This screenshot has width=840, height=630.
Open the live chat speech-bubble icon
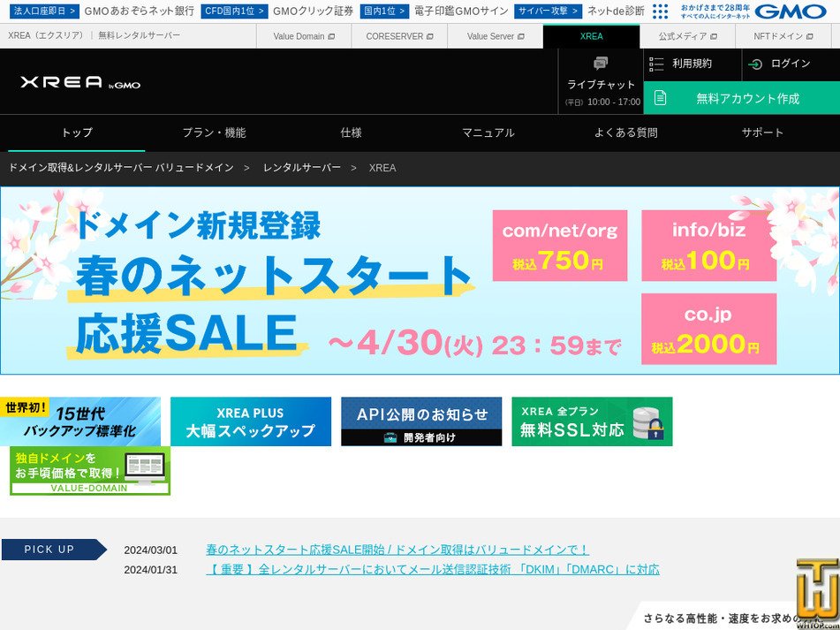[x=601, y=62]
